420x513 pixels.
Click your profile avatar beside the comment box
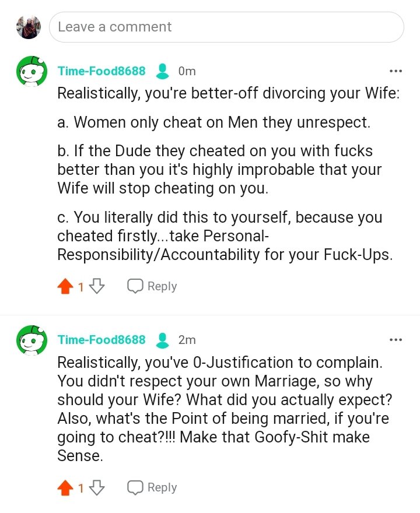29,27
